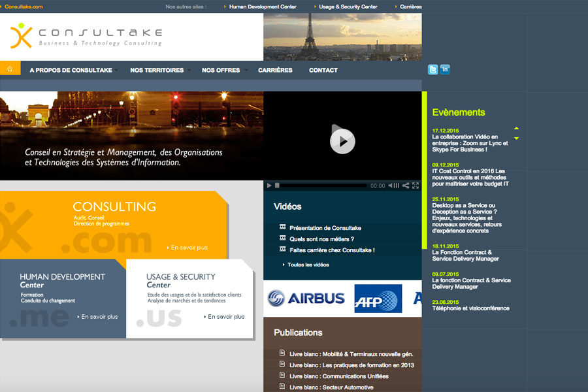Click the film icon beside Faites carrière

click(282, 249)
